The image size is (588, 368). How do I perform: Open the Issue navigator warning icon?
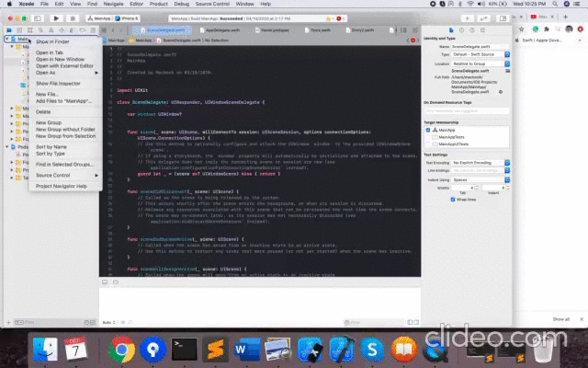(x=51, y=30)
